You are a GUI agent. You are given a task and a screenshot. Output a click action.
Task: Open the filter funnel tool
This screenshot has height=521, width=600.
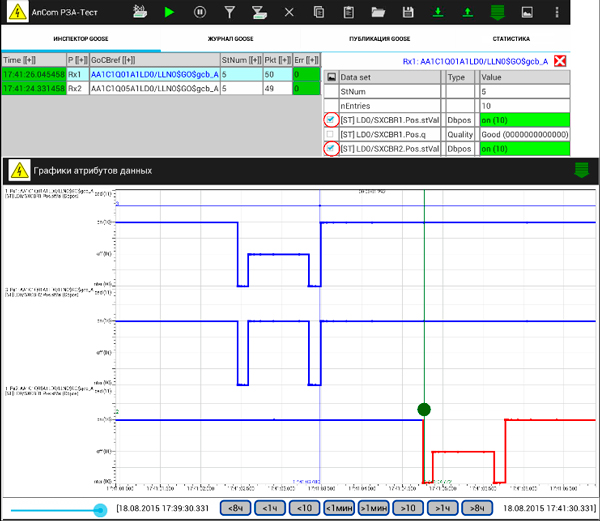229,12
